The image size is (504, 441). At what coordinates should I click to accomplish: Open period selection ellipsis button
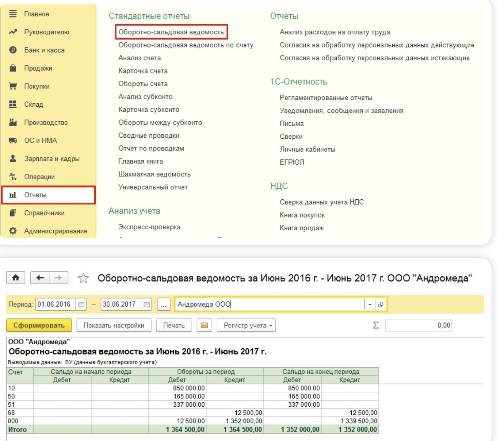[164, 304]
